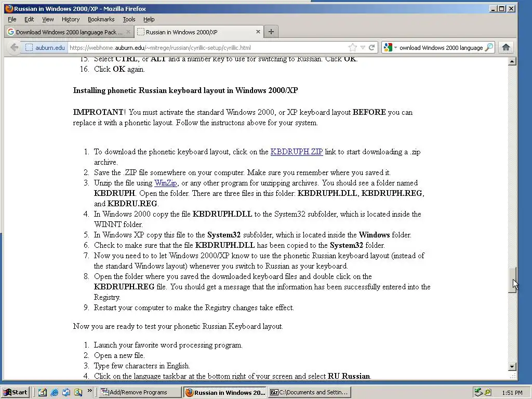Click the network connection tray icon
This screenshot has width=532, height=399.
pos(478,392)
